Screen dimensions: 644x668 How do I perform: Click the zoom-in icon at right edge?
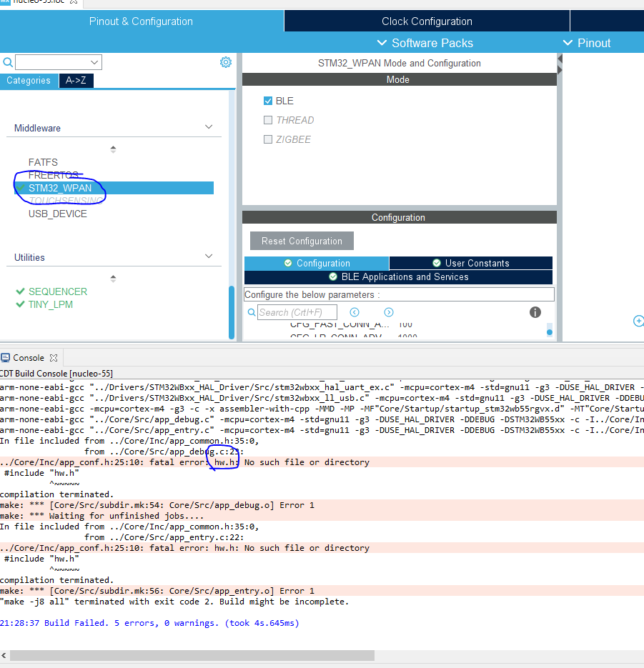coord(638,321)
